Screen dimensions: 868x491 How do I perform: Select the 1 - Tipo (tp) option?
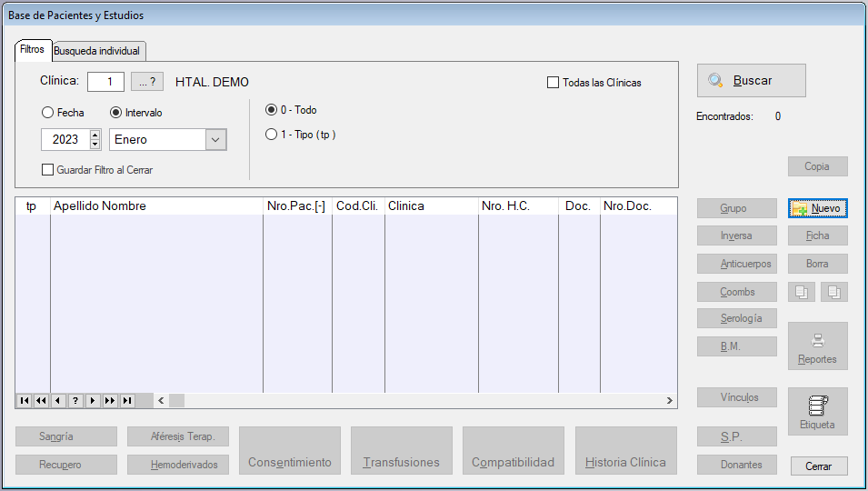271,135
